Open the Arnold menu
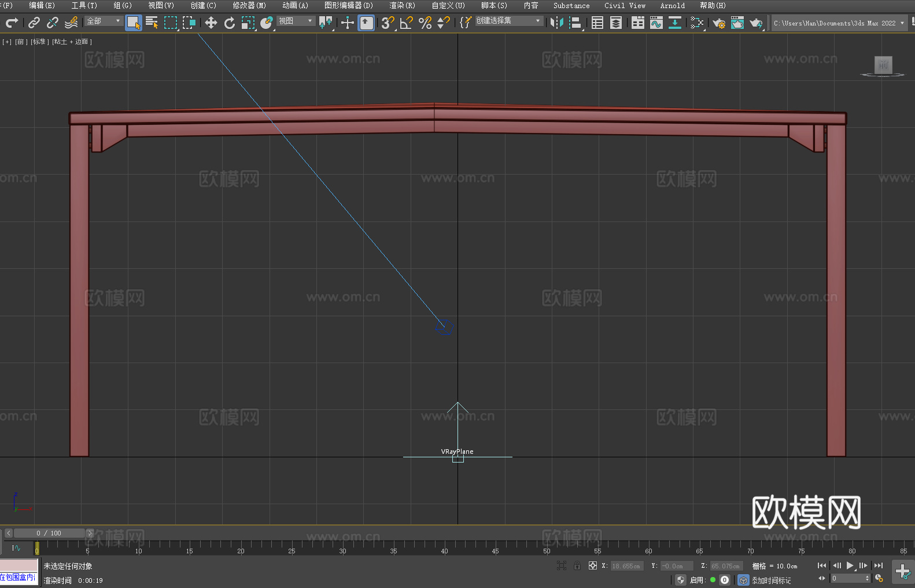915x588 pixels. (673, 5)
